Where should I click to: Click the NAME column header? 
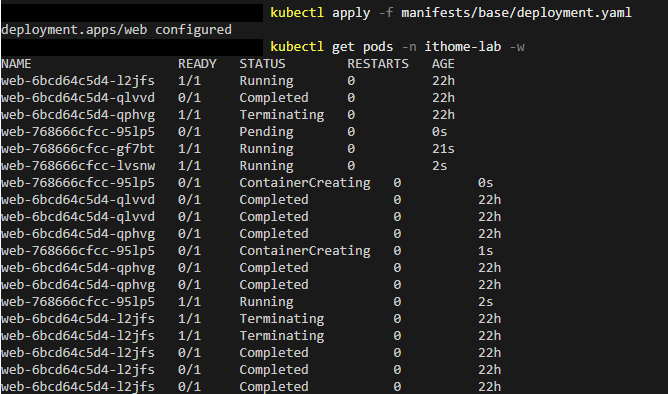point(16,64)
